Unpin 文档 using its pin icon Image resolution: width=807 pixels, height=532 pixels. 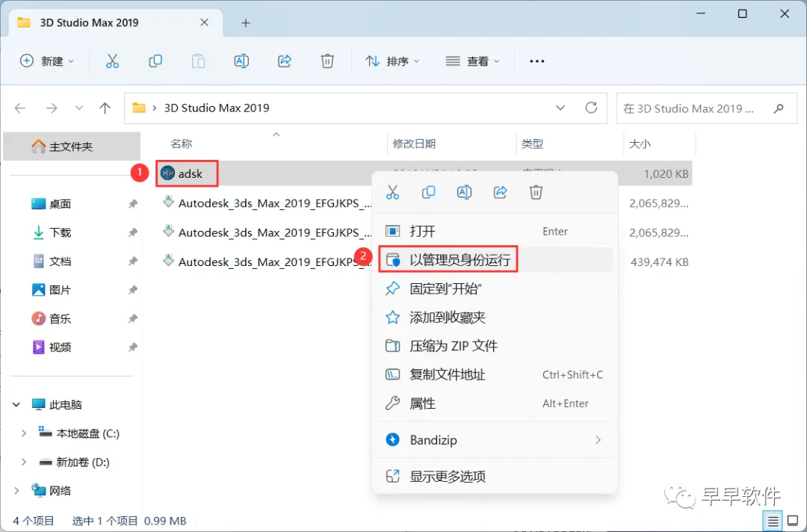pyautogui.click(x=133, y=262)
